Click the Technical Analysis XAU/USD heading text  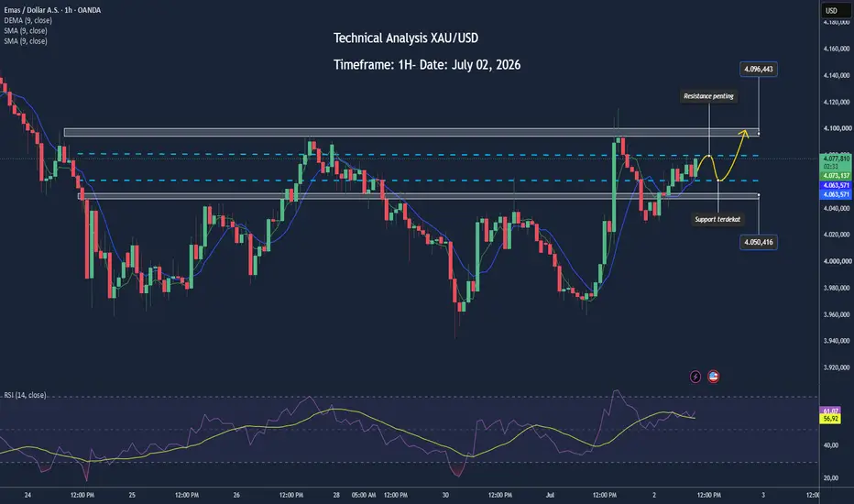(406, 38)
